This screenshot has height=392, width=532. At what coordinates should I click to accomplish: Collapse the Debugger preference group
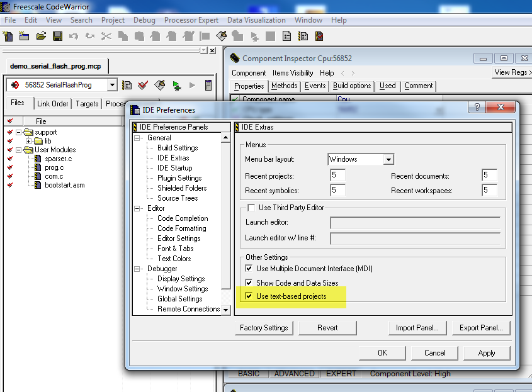point(138,269)
